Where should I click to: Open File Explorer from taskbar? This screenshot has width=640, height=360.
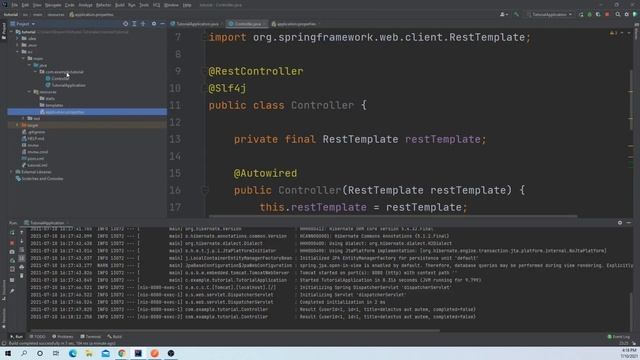pyautogui.click(x=89, y=353)
